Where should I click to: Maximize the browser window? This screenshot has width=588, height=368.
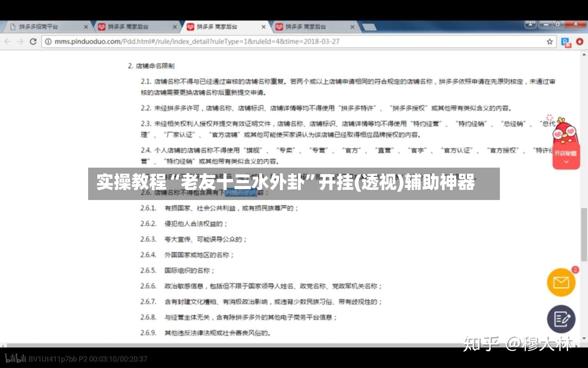[558, 24]
